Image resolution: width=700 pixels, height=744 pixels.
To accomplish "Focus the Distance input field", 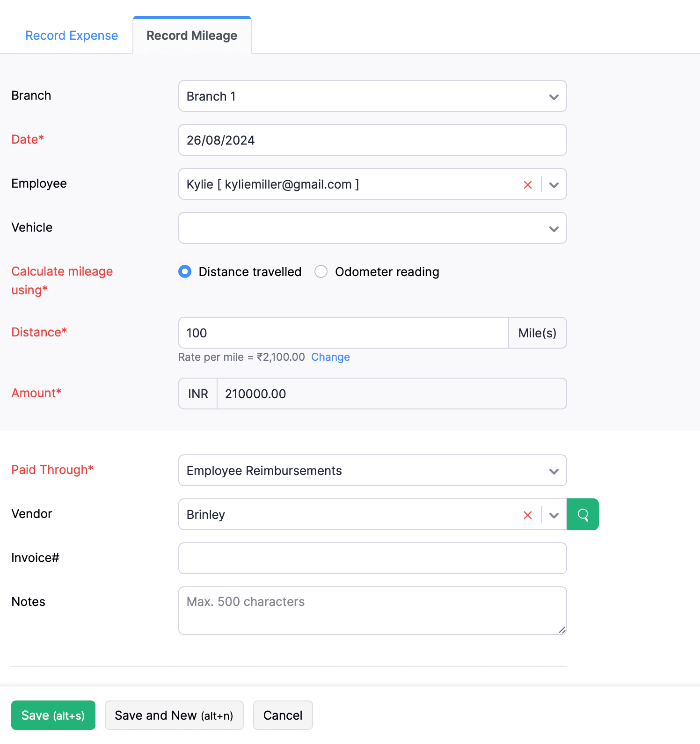I will point(343,333).
